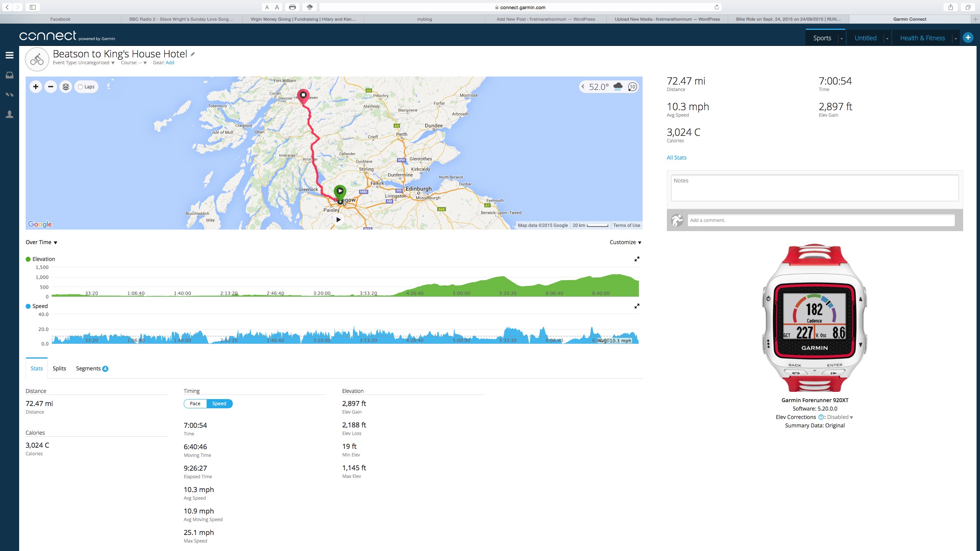The image size is (980, 551).
Task: Click the blue plus button in header
Action: pos(968,37)
